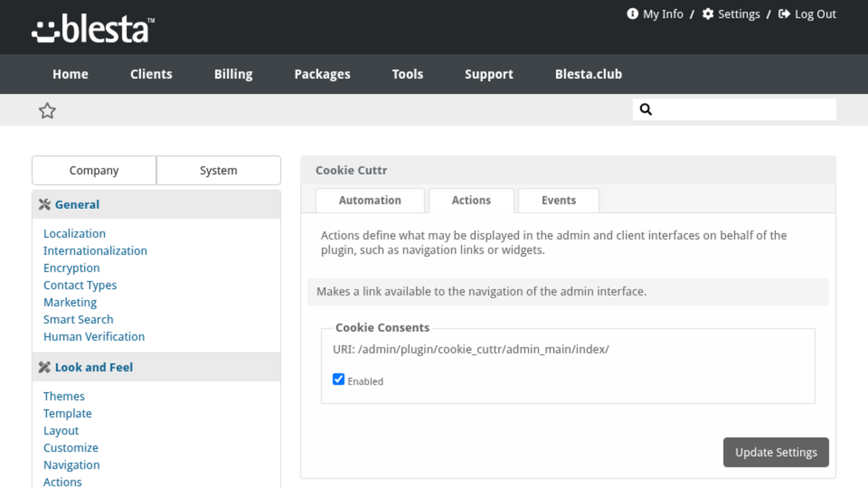Open the Themes link

pos(64,396)
